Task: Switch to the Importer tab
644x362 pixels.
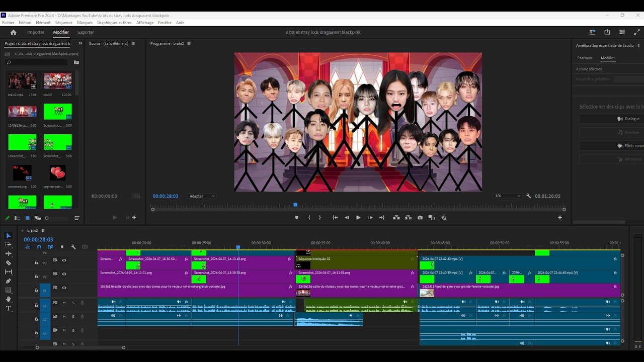Action: tap(36, 32)
